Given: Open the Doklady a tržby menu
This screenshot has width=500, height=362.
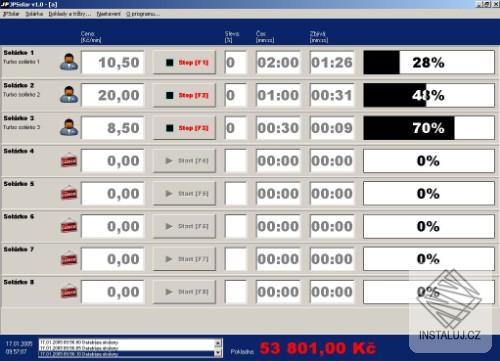Looking at the screenshot, I should [x=69, y=14].
